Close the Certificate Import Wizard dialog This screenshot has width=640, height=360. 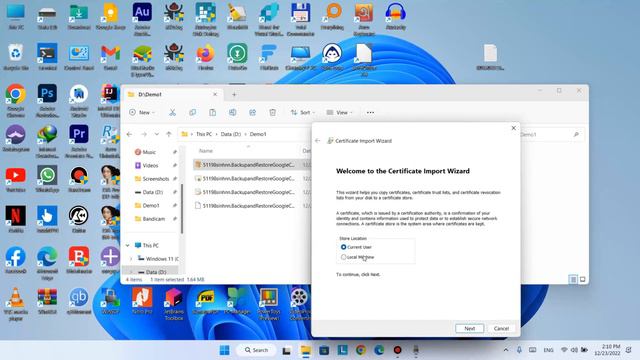(513, 128)
